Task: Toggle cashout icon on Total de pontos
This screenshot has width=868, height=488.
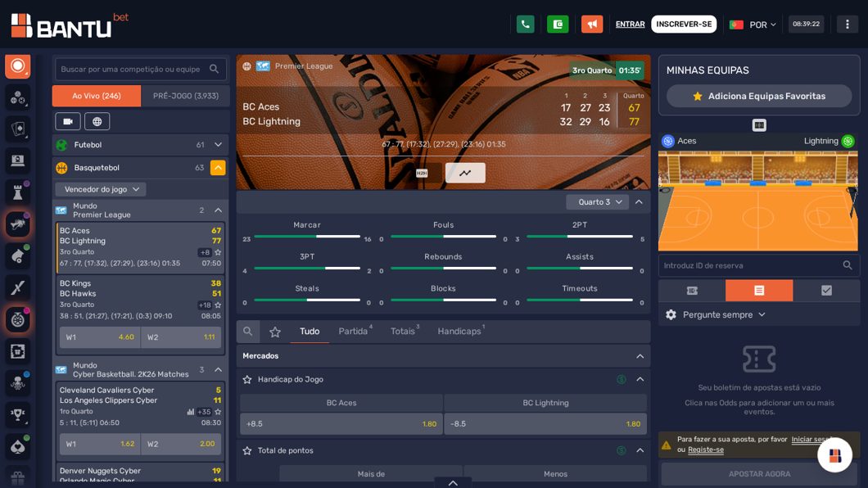Action: 621,451
